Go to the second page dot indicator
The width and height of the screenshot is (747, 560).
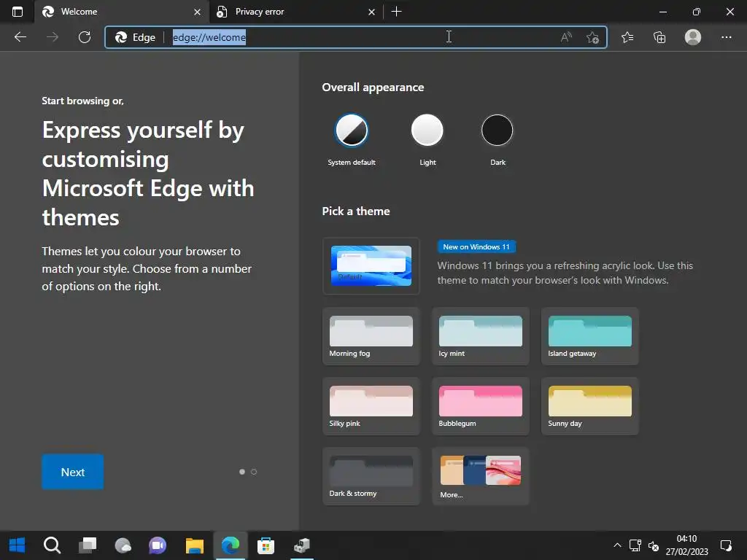click(254, 472)
